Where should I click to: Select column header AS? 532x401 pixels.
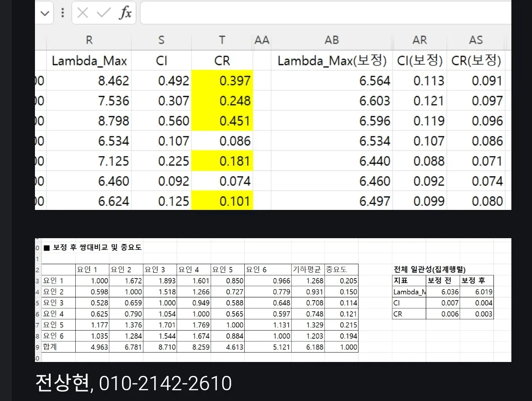(476, 40)
